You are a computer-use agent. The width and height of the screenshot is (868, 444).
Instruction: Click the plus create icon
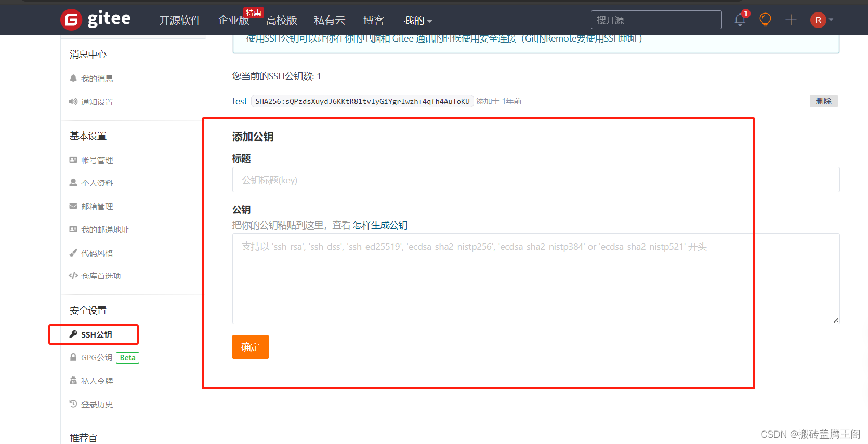[791, 20]
